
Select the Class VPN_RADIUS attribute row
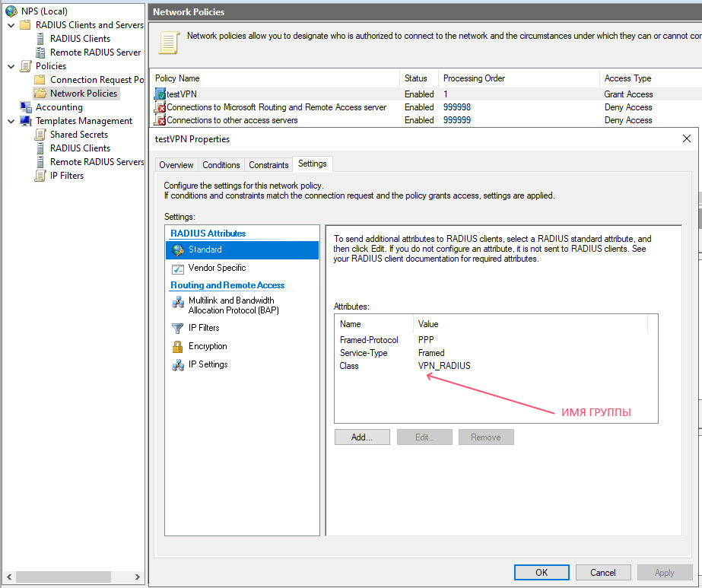[x=444, y=366]
